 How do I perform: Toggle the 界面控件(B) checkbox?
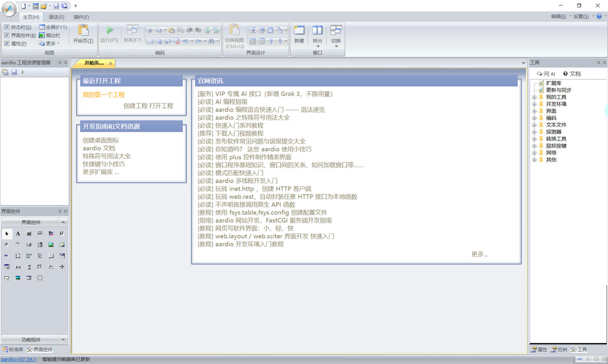pos(7,36)
